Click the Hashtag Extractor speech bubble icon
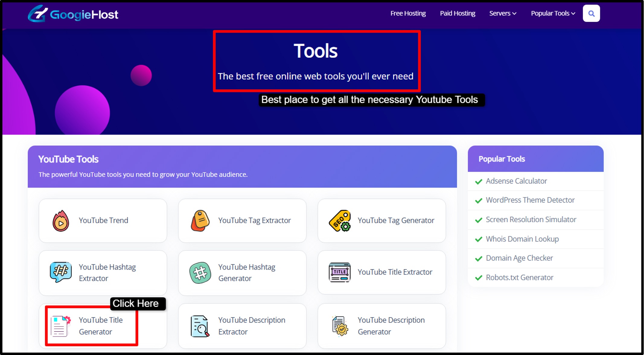This screenshot has width=644, height=355. pyautogui.click(x=61, y=272)
